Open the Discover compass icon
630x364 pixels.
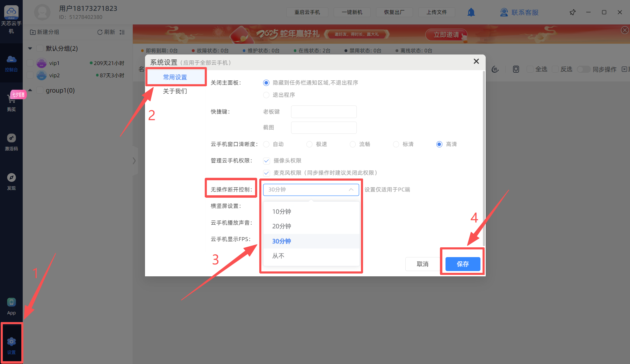click(x=11, y=178)
